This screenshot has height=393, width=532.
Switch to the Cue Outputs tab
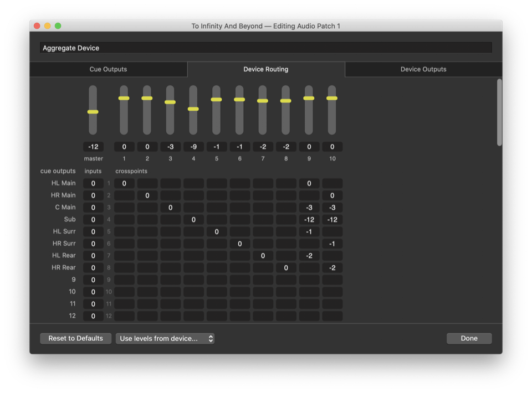(108, 69)
